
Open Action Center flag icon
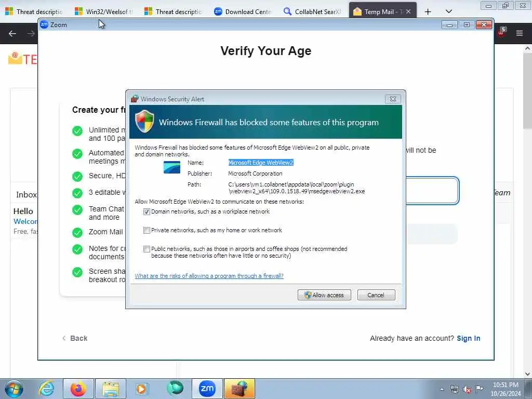pyautogui.click(x=479, y=389)
